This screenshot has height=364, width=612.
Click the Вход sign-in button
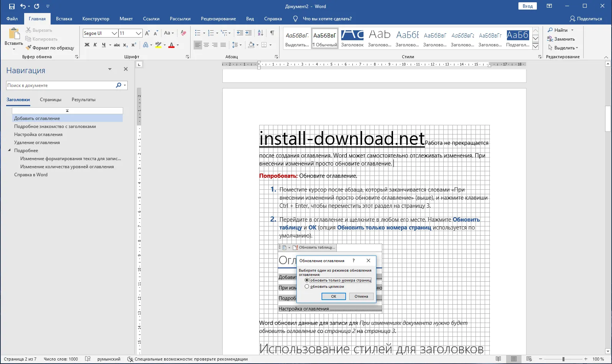coord(527,6)
